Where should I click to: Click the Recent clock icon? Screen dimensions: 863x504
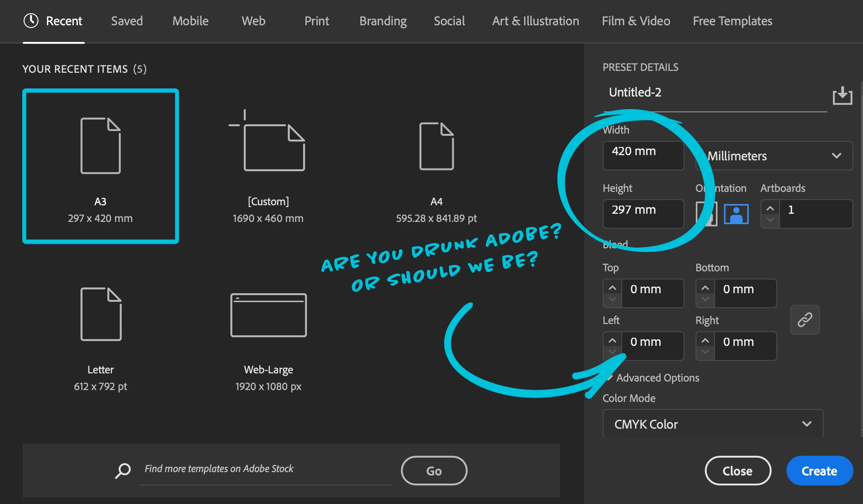tap(31, 21)
